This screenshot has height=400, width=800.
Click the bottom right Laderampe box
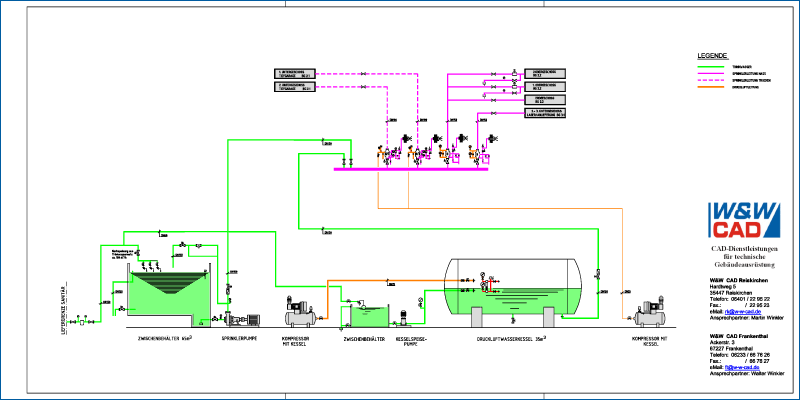point(545,113)
